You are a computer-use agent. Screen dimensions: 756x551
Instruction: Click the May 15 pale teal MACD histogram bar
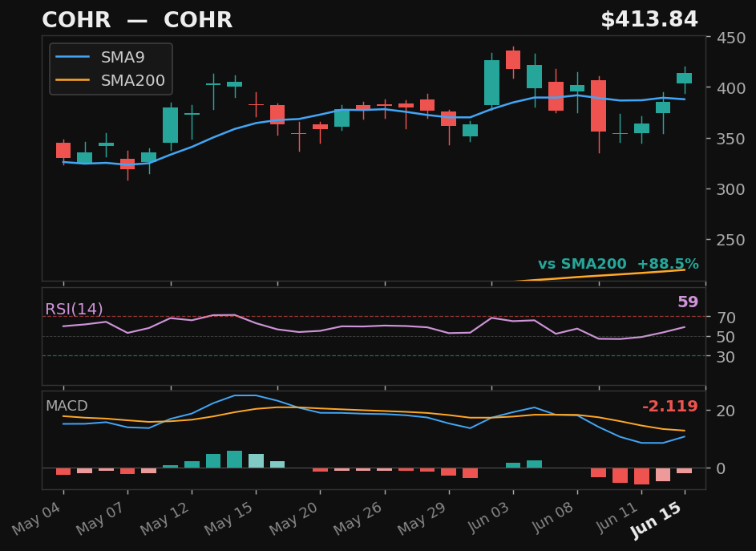256,461
